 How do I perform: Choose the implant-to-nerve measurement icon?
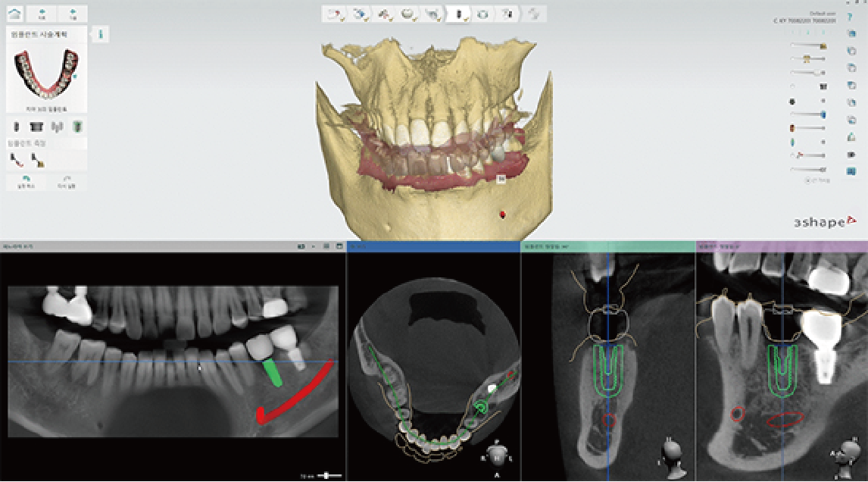pos(17,161)
